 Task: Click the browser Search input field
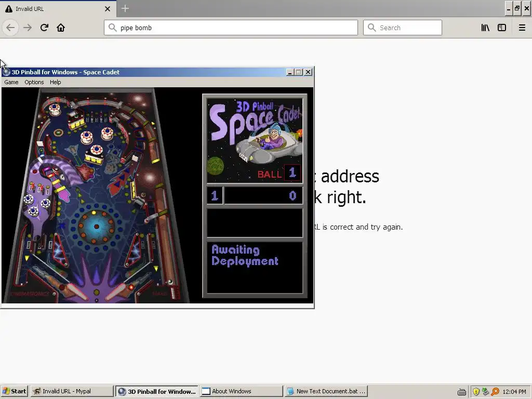(x=403, y=28)
